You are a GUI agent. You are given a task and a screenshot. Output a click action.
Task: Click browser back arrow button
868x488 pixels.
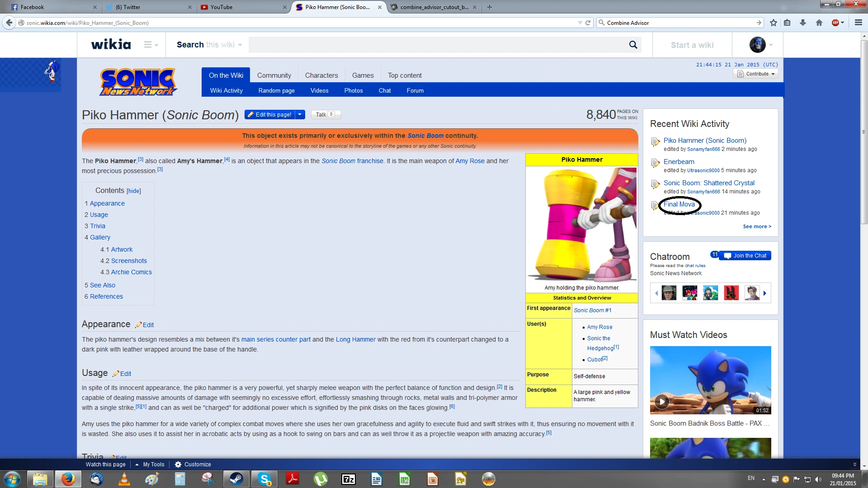click(x=9, y=23)
